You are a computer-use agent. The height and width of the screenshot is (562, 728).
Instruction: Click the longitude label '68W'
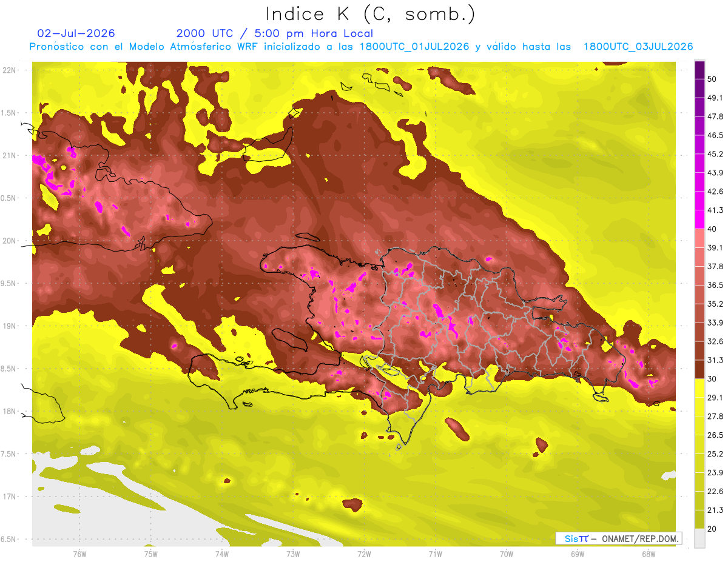(648, 554)
